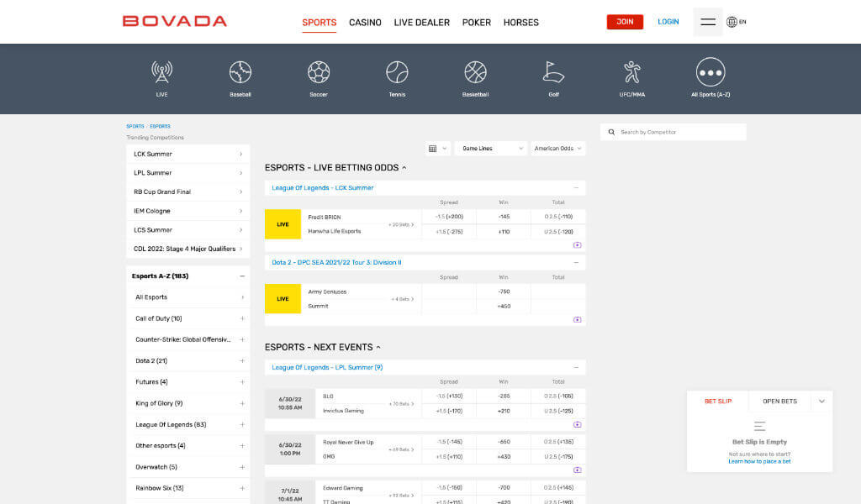
Task: Collapse Dota 2 DPC SEA league block
Action: [x=576, y=263]
